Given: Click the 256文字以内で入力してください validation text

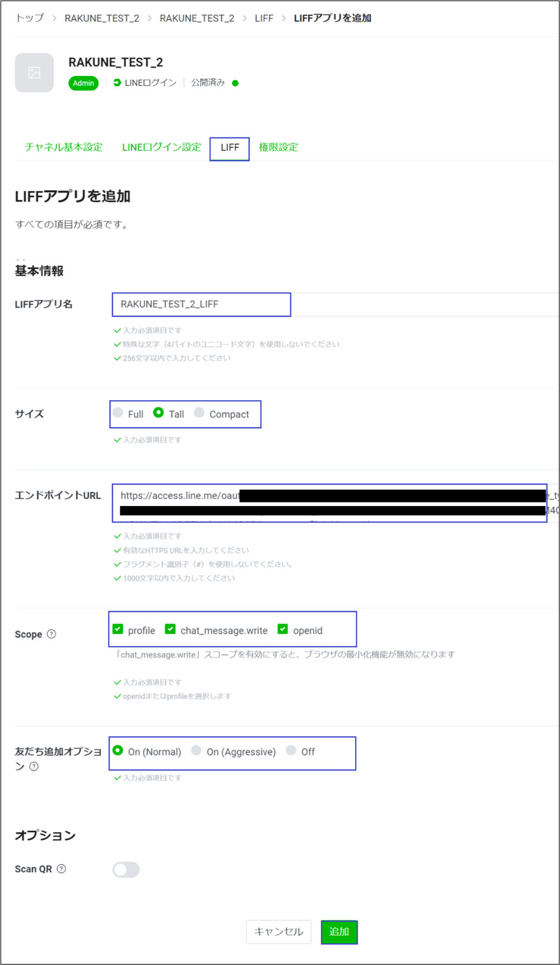Looking at the screenshot, I should point(176,358).
